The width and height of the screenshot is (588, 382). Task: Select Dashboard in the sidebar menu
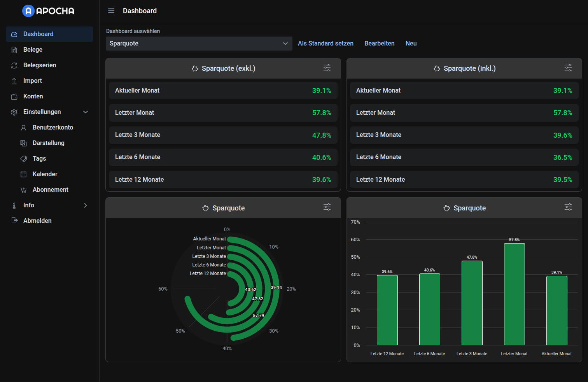click(38, 34)
